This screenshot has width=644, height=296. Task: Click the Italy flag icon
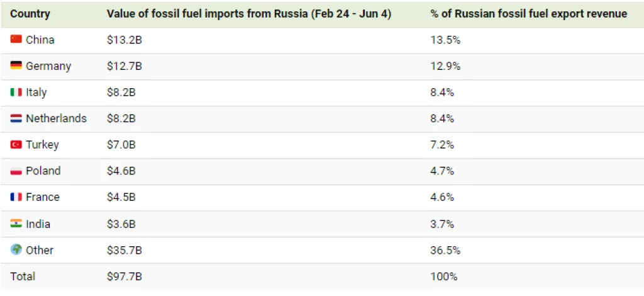16,92
